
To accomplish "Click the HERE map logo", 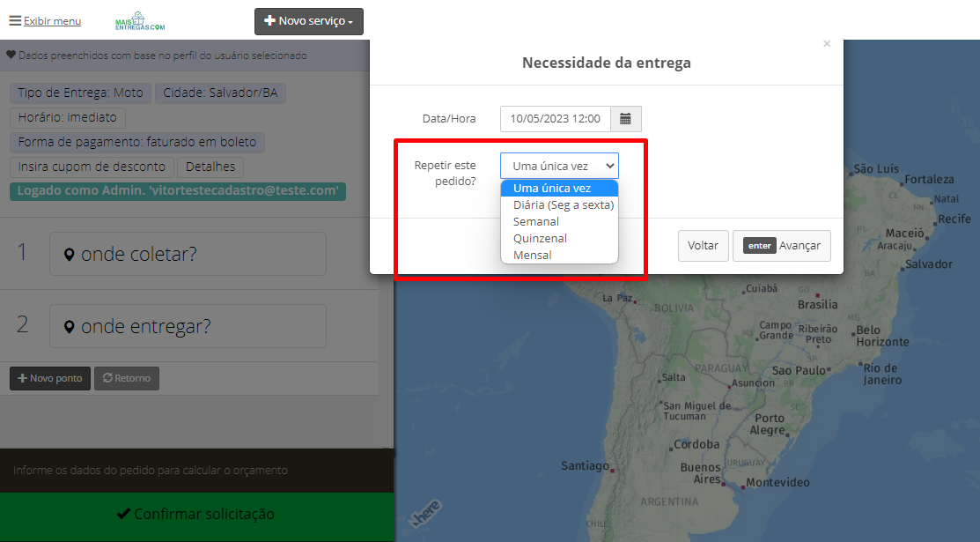I will pos(426,514).
